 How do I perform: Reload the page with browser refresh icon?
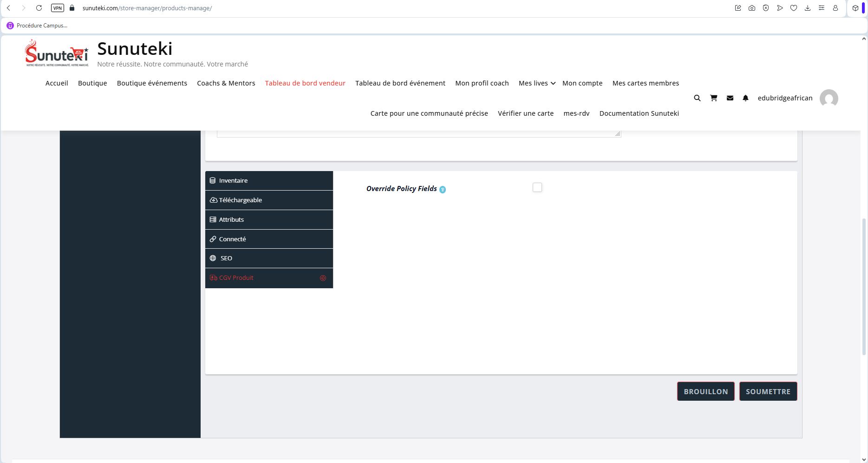(39, 8)
